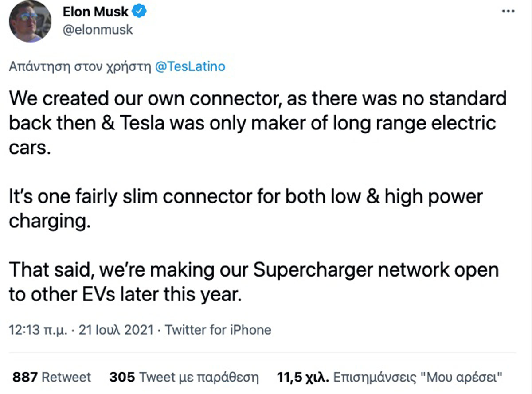The image size is (532, 394).
Task: Click the blue verified badge
Action: [140, 12]
